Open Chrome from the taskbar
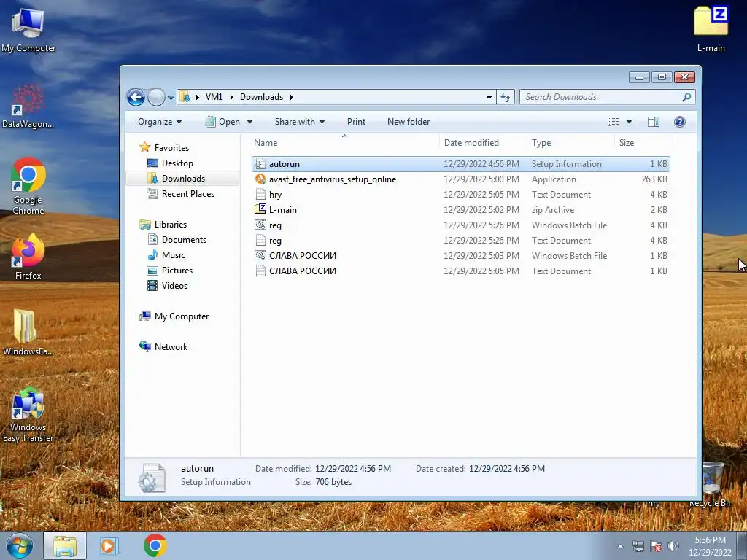Image resolution: width=747 pixels, height=560 pixels. pyautogui.click(x=155, y=545)
